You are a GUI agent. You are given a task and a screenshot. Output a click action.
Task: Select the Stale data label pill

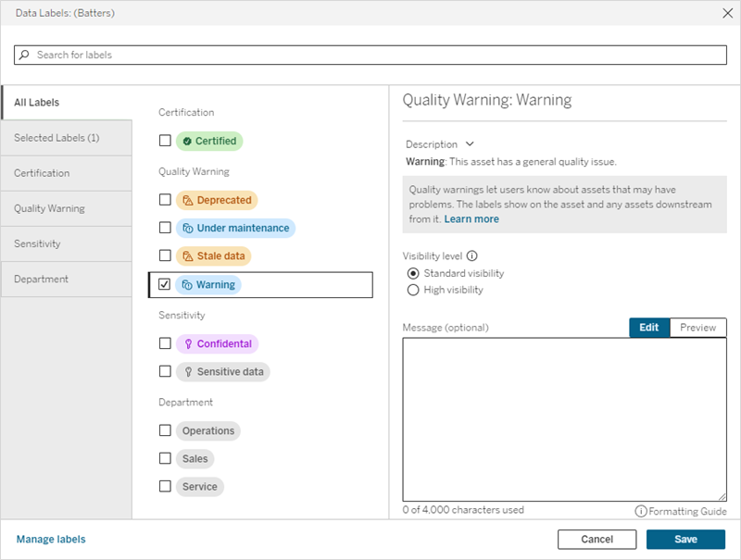[x=214, y=255]
